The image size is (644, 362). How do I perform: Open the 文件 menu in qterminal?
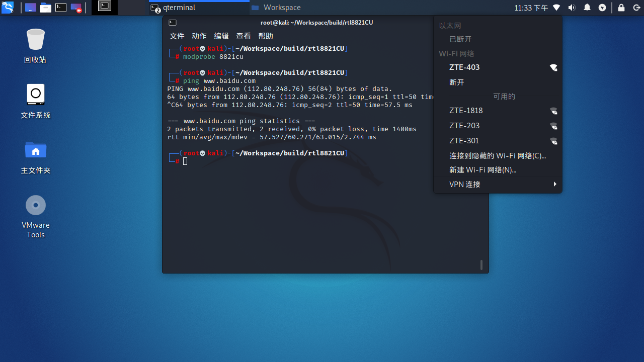[177, 36]
